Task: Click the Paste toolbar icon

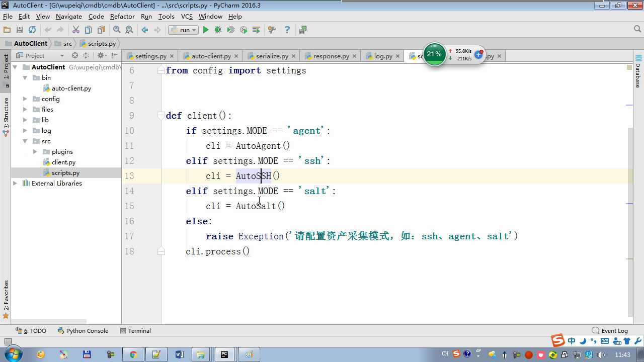Action: click(101, 30)
